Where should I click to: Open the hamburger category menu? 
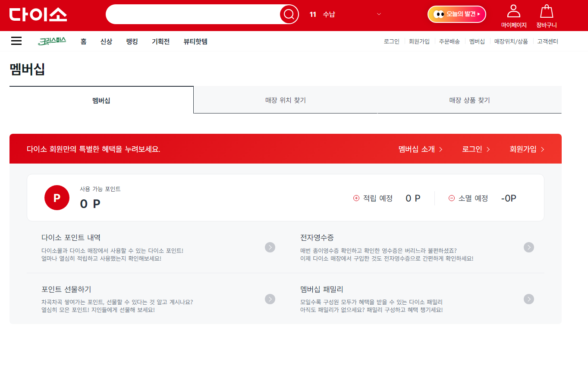click(16, 41)
